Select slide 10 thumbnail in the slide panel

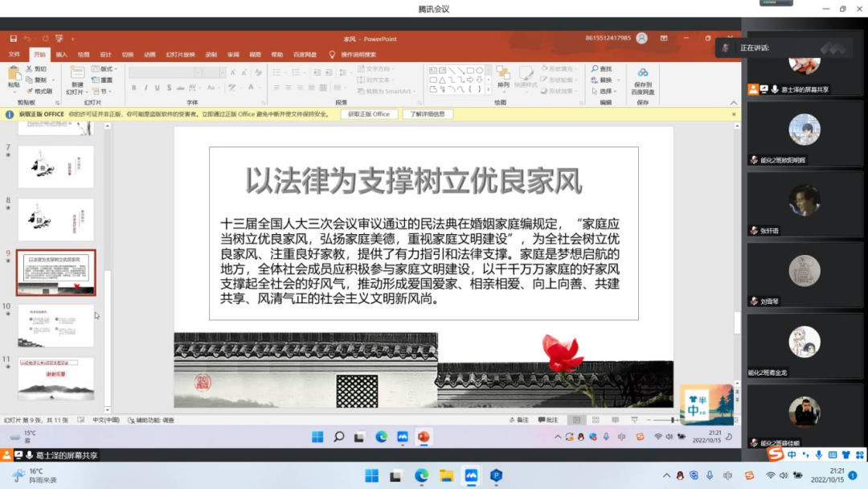click(x=56, y=325)
